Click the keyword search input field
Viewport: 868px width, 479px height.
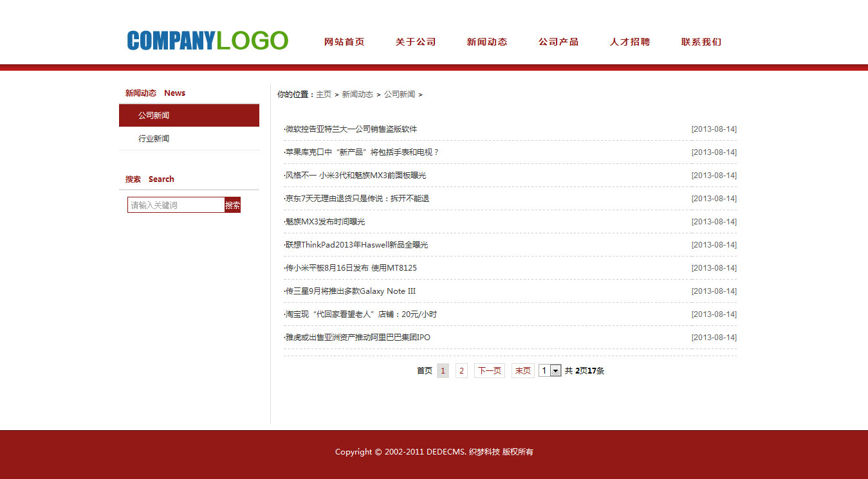coord(176,205)
